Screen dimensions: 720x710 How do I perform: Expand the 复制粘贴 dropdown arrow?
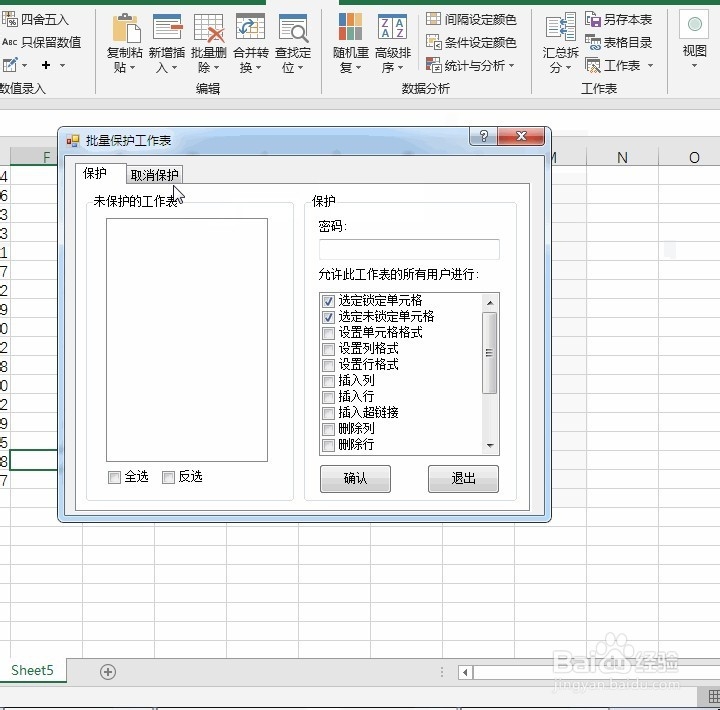(133, 68)
